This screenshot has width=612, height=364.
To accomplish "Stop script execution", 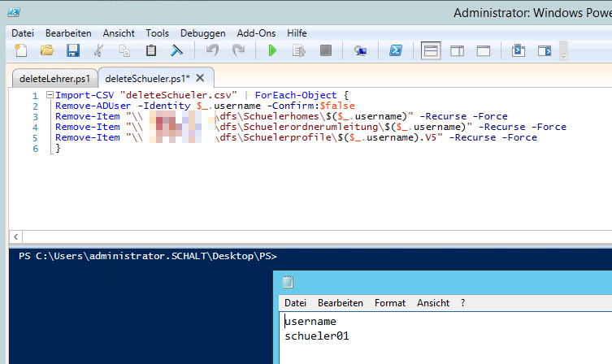I will 325,51.
